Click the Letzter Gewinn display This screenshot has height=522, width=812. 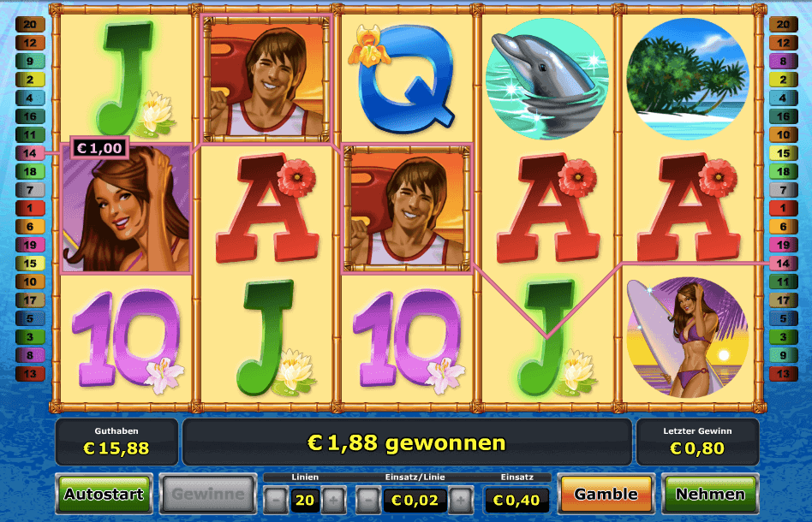(x=697, y=442)
